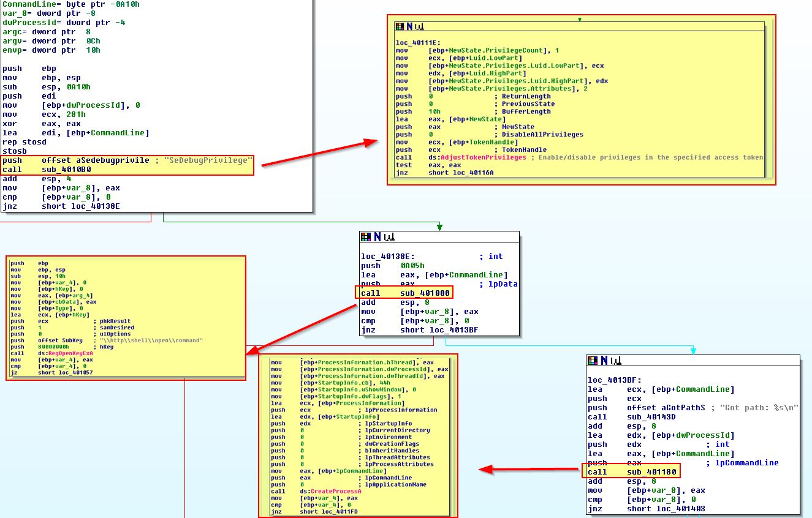Click lea edi, [ebp+CommandLine] line
The height and width of the screenshot is (518, 812).
(76, 133)
